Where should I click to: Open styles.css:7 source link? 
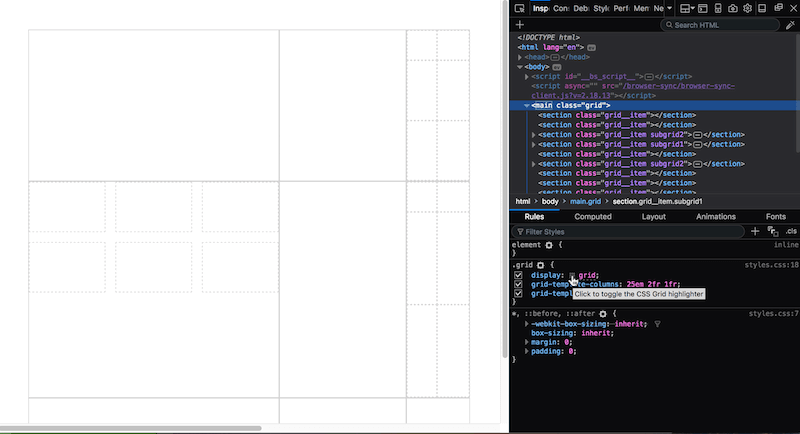[x=773, y=314]
